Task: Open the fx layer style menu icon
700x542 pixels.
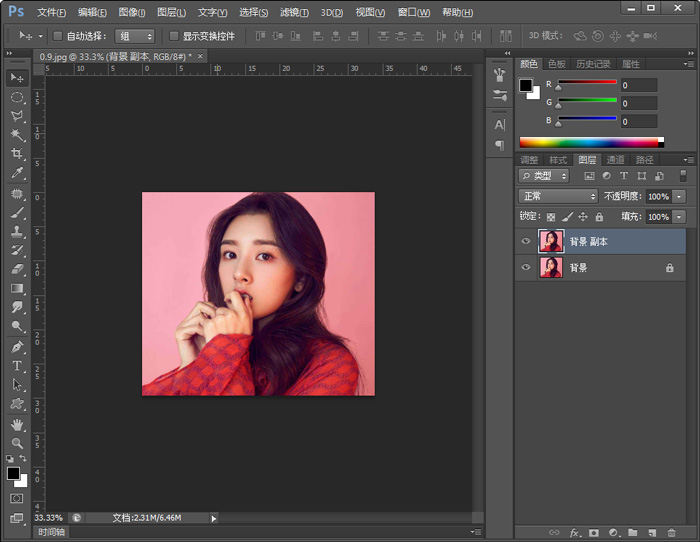Action: tap(576, 533)
